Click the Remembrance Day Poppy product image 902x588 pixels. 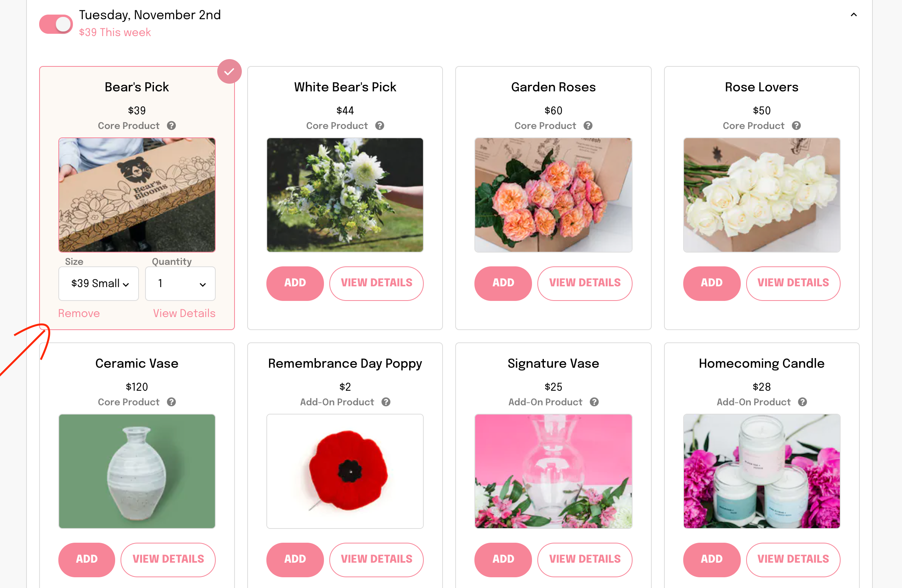(x=345, y=471)
